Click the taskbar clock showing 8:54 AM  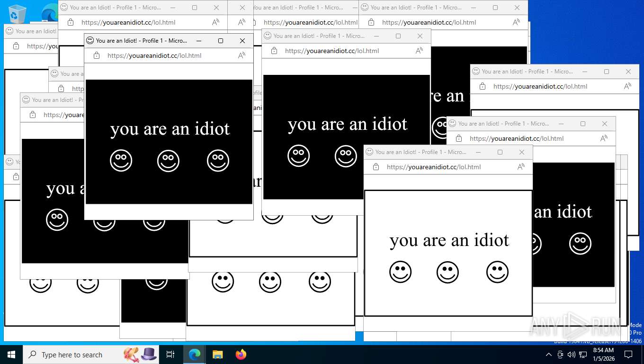(x=603, y=355)
